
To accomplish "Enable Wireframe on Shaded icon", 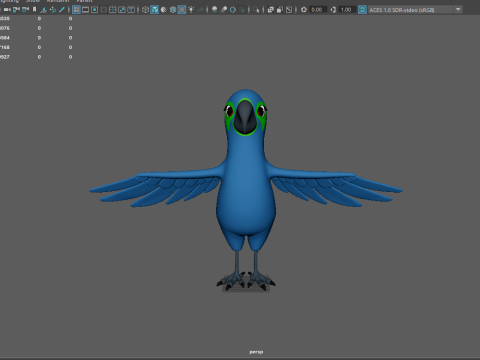I will coord(173,10).
